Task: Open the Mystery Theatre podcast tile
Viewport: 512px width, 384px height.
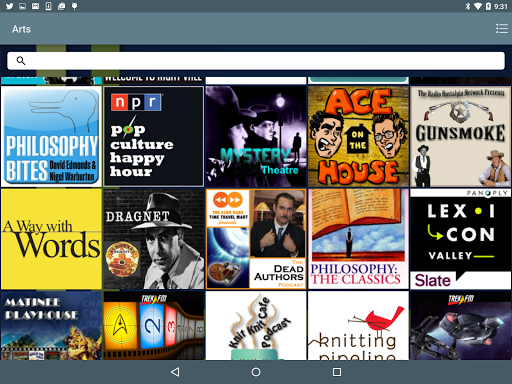Action: point(256,136)
